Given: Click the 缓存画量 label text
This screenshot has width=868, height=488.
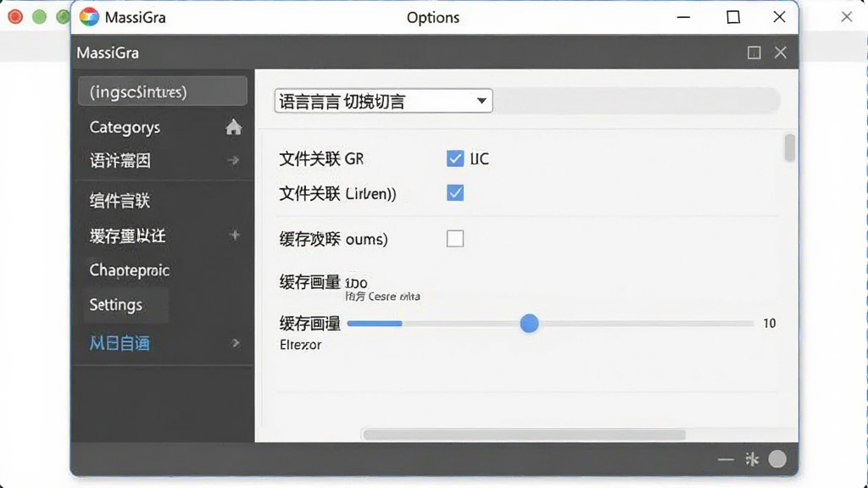Looking at the screenshot, I should point(309,282).
